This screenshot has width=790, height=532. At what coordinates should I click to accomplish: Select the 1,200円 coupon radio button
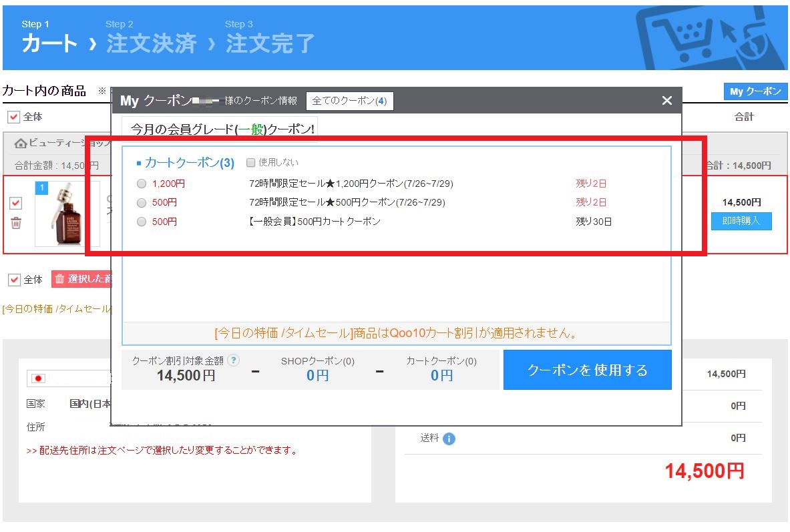pyautogui.click(x=141, y=184)
